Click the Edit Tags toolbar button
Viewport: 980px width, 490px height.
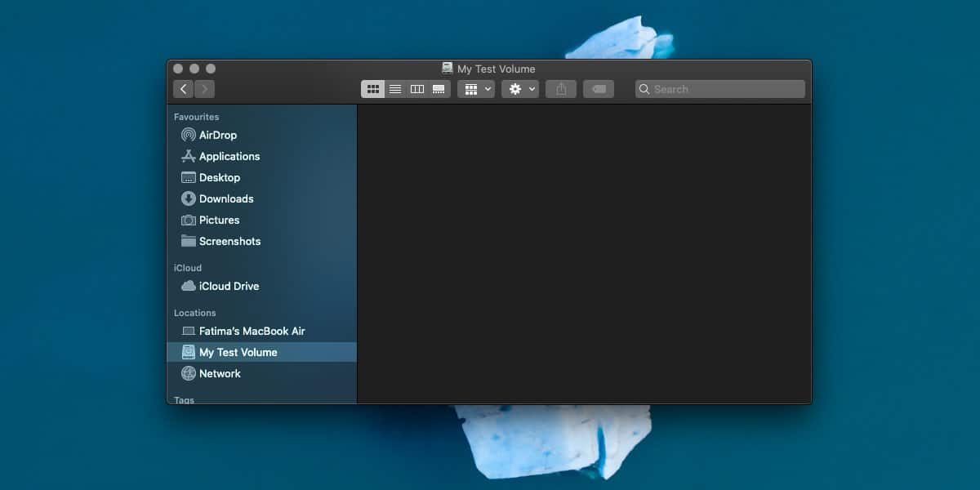point(599,89)
